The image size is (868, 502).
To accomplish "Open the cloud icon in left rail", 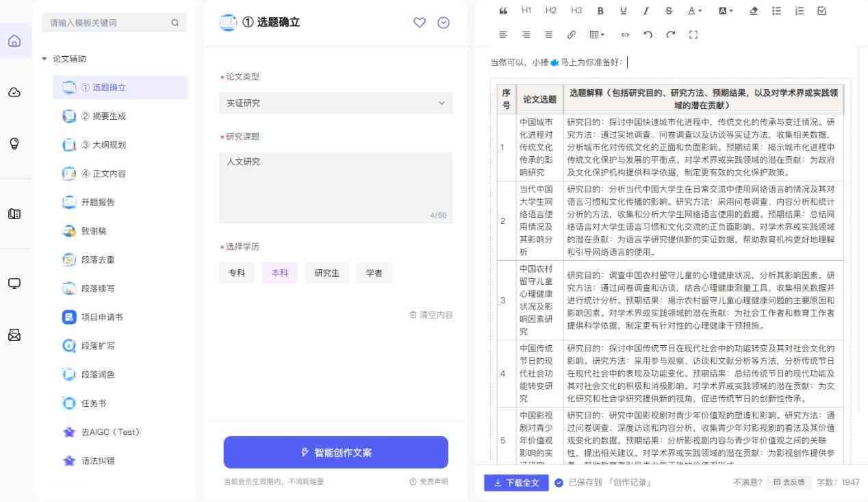I will tap(14, 93).
